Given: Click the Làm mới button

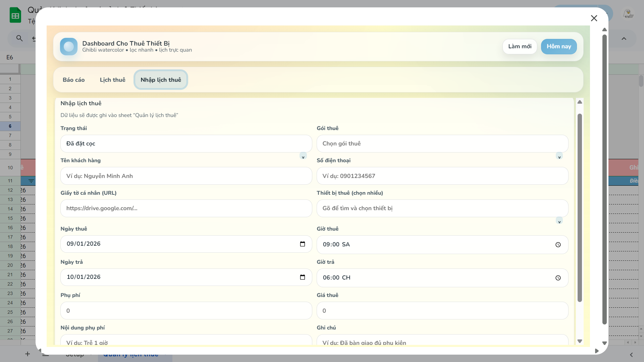Looking at the screenshot, I should coord(520,47).
